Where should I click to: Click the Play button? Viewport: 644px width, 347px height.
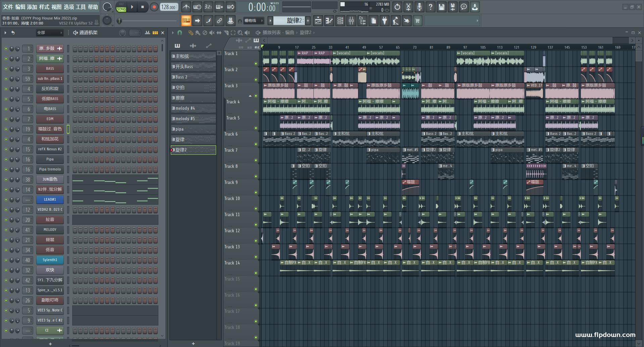(132, 7)
